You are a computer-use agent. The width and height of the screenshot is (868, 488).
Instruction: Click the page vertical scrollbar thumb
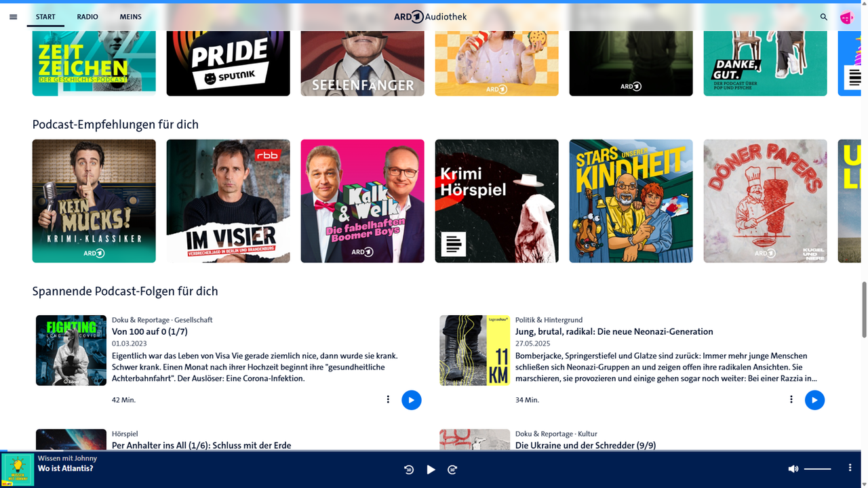(864, 308)
